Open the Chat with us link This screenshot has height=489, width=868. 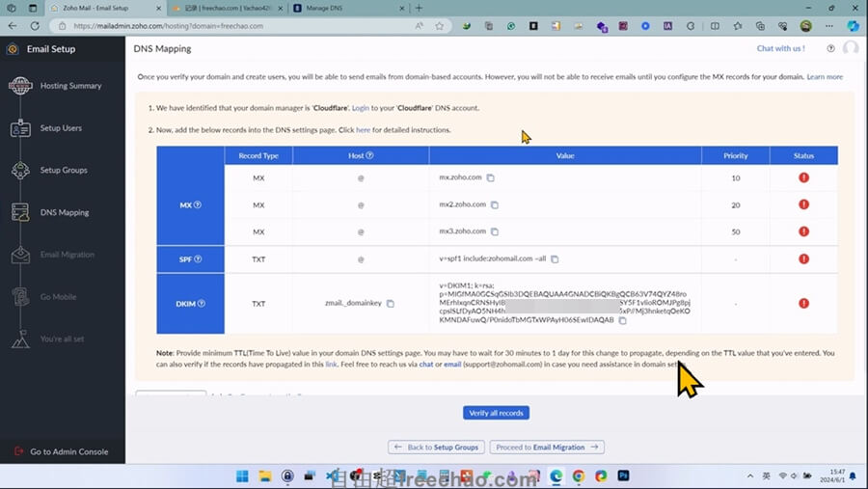(780, 49)
